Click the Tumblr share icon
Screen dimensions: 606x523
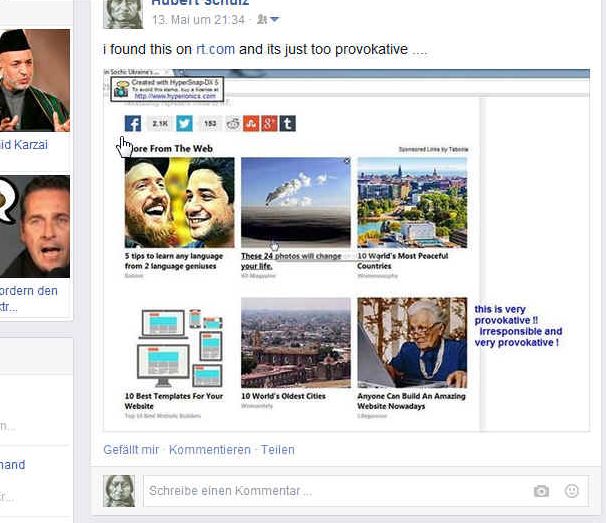[x=288, y=124]
